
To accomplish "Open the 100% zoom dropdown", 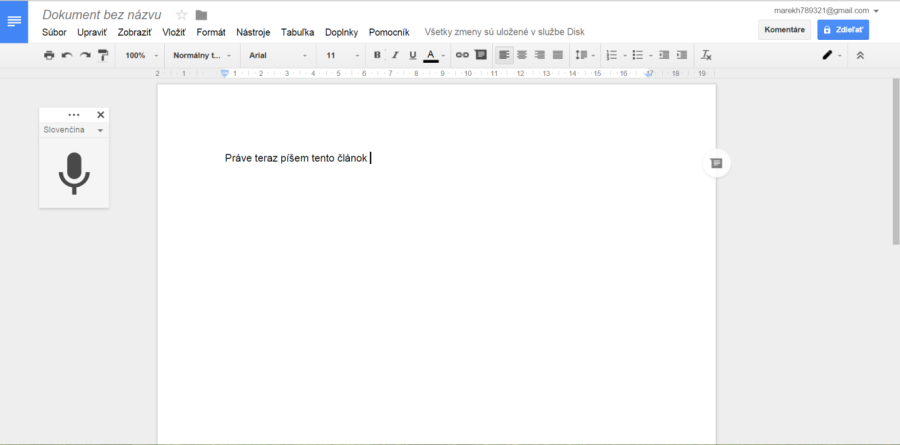I will [x=141, y=55].
